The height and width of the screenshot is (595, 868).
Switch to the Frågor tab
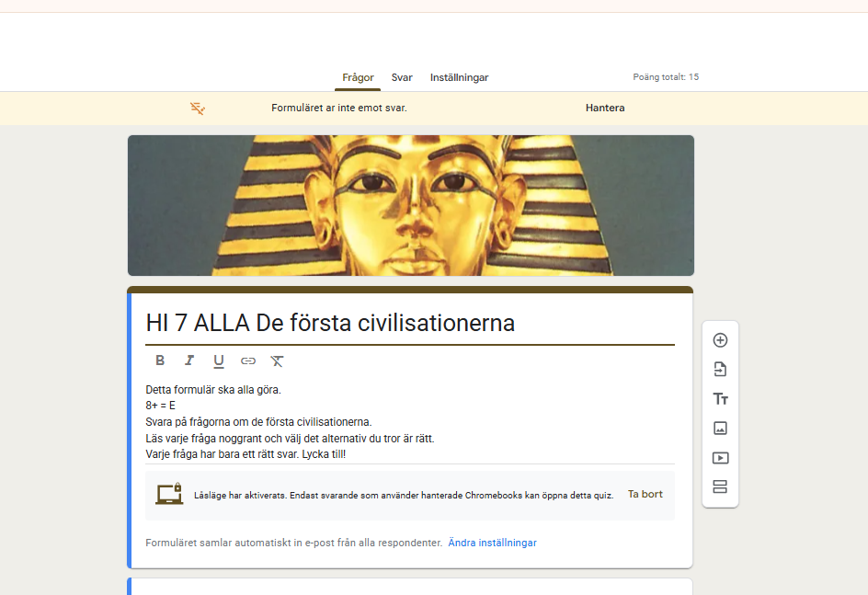(358, 78)
